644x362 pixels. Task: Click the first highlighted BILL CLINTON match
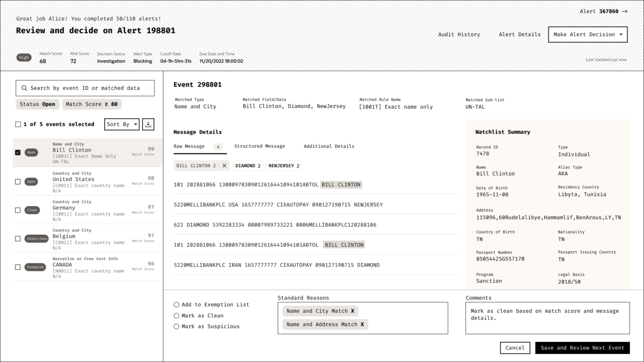point(342,185)
